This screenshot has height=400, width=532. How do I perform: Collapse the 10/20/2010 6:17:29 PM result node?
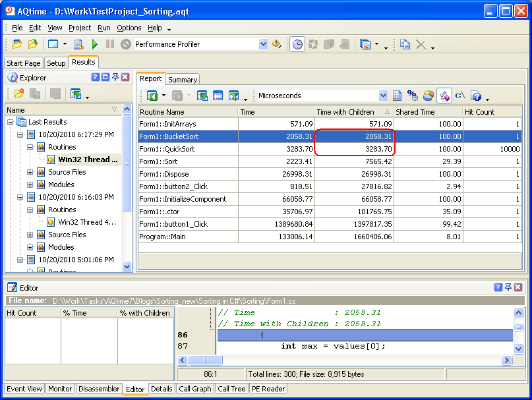[20, 134]
